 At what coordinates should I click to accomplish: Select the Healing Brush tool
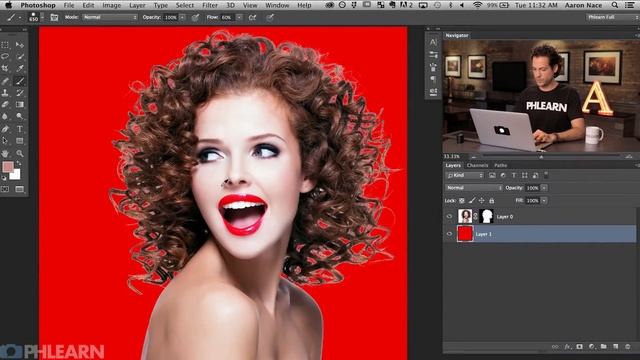click(x=5, y=81)
